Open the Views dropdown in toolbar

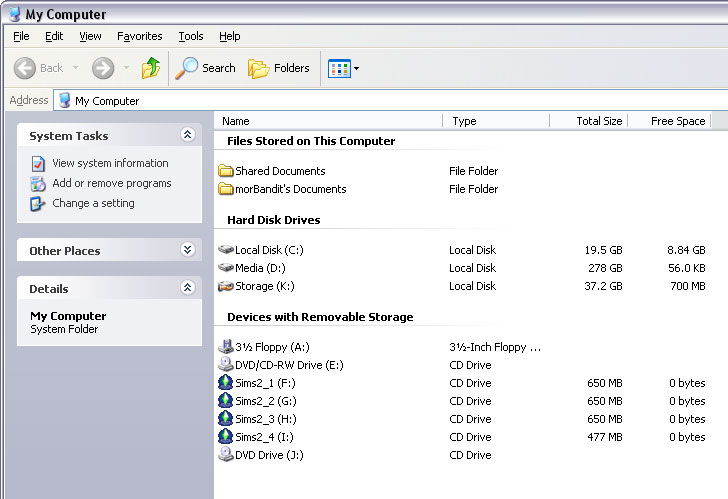pos(344,69)
